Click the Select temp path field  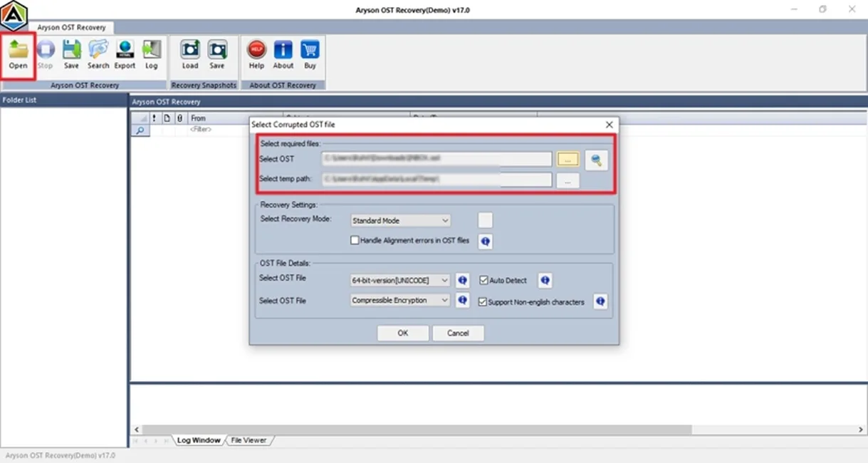tap(436, 180)
